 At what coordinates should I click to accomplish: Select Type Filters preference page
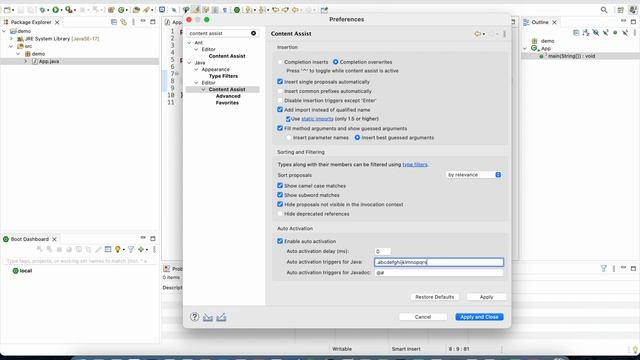point(223,76)
